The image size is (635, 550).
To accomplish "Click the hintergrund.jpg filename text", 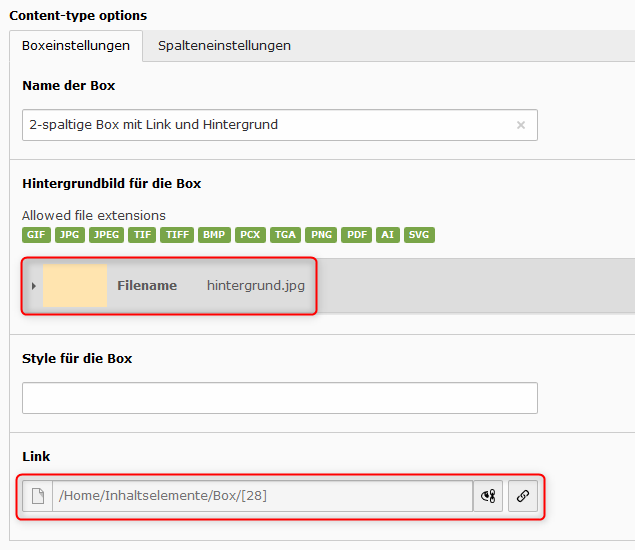I will pos(256,286).
